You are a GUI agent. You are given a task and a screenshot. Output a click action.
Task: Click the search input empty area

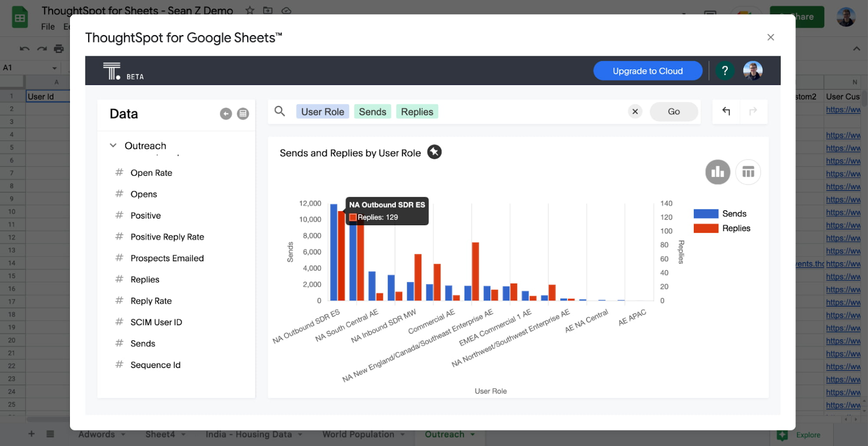pyautogui.click(x=532, y=111)
